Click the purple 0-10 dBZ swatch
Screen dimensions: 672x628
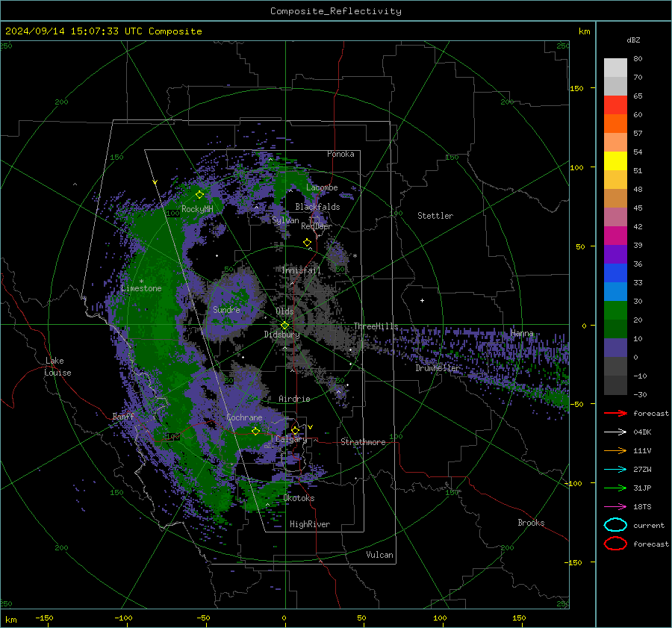(x=615, y=348)
